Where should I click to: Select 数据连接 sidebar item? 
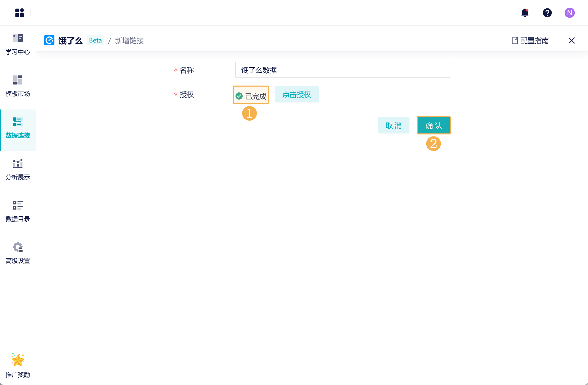coord(18,128)
